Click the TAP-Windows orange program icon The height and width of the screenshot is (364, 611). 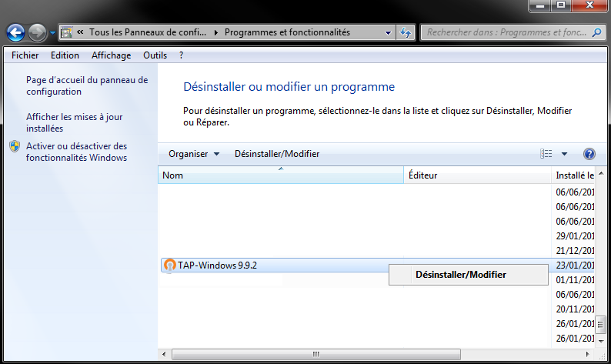(169, 265)
